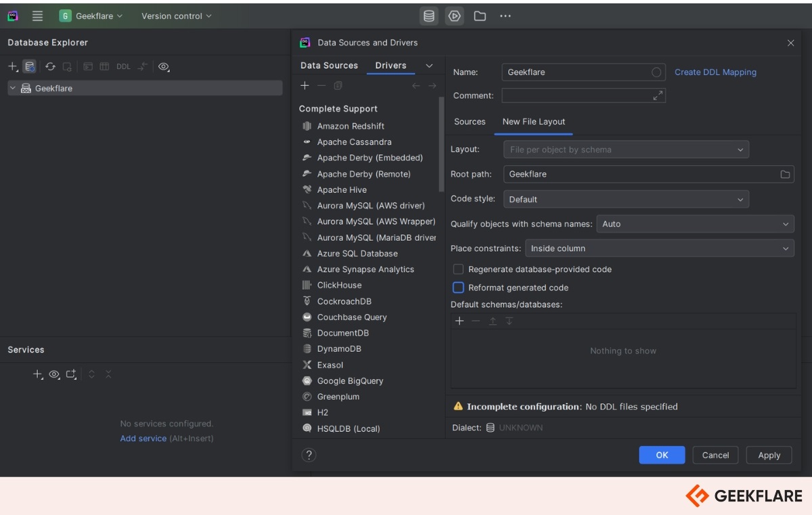Switch to the Data Sources tab
812x515 pixels.
tap(329, 66)
